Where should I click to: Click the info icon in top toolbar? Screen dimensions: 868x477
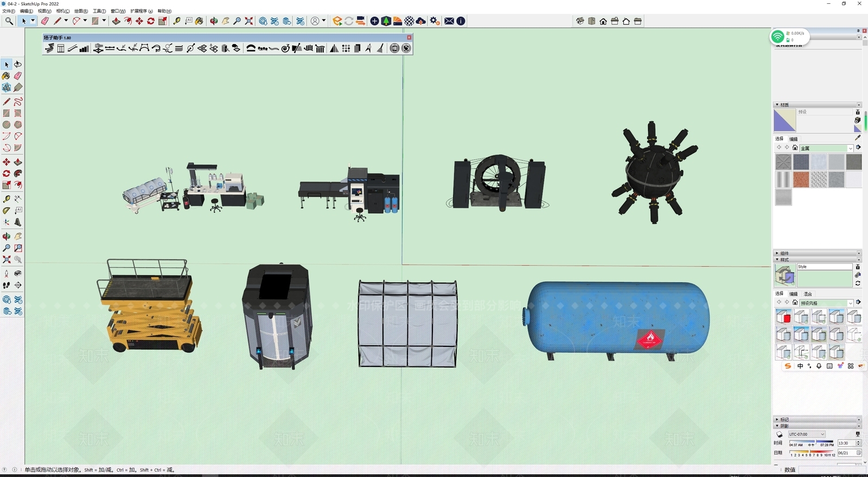tap(461, 21)
